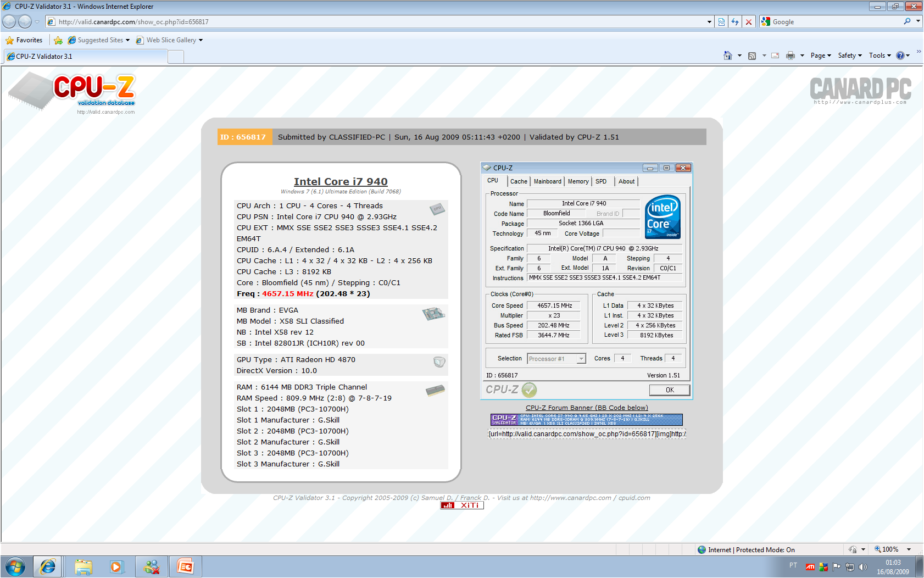This screenshot has height=578, width=924.
Task: Click the XiTi stats badge
Action: tap(462, 505)
